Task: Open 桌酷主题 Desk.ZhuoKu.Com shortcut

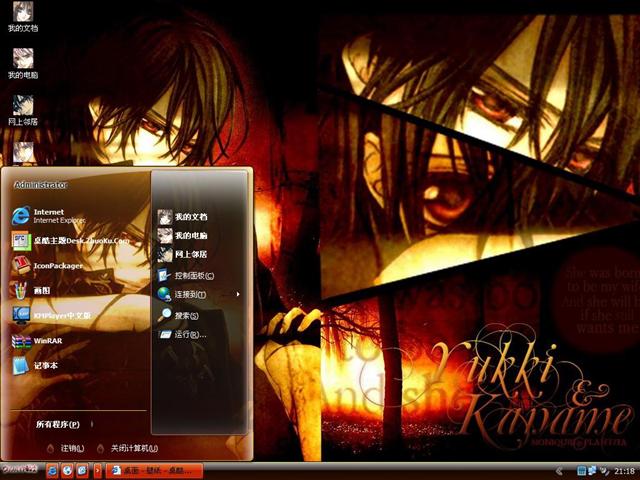Action: pos(80,240)
